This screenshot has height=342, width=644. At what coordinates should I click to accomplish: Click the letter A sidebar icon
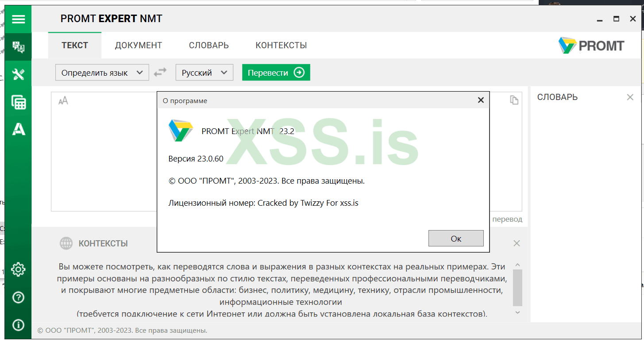18,129
